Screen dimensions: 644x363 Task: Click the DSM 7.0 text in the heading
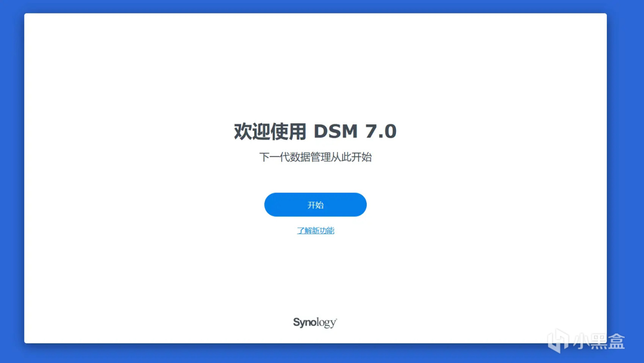(355, 131)
